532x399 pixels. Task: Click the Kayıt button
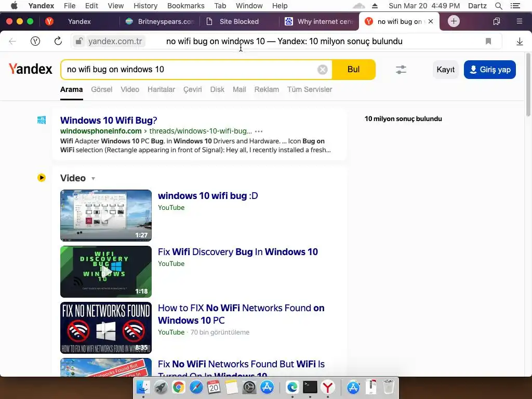coord(445,70)
